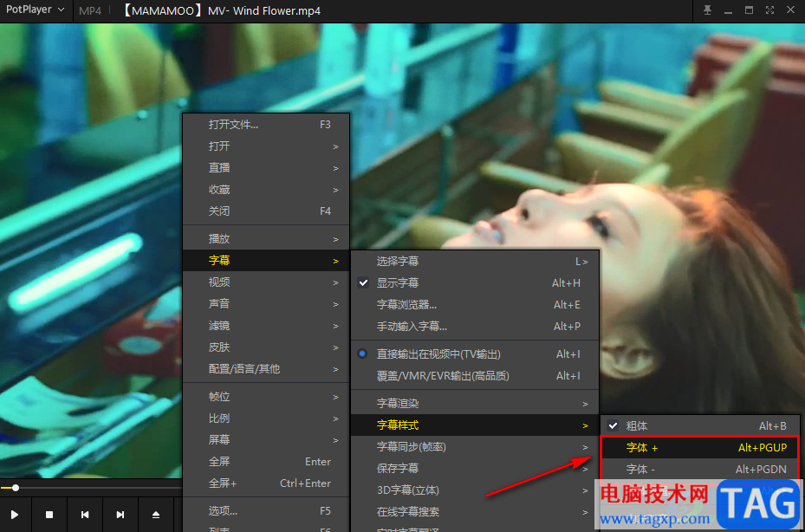
Task: Expand the 声音 submenu
Action: coord(266,303)
